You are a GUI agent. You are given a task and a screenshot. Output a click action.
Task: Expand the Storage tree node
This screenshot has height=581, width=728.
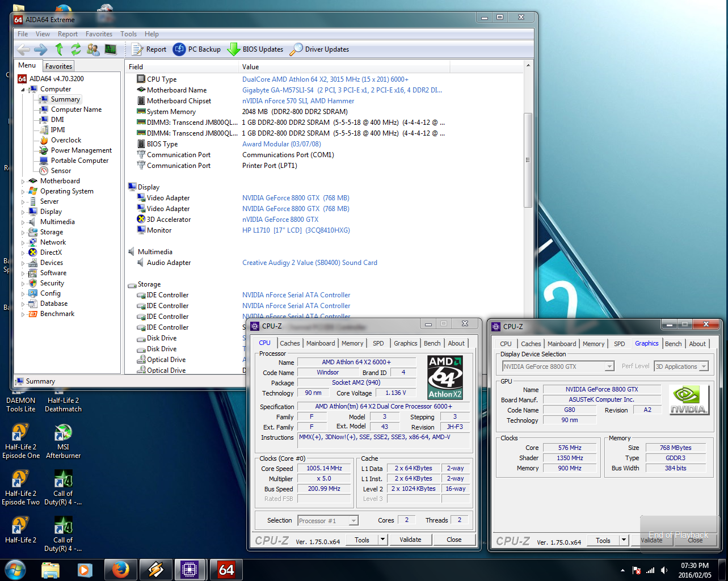click(x=23, y=233)
